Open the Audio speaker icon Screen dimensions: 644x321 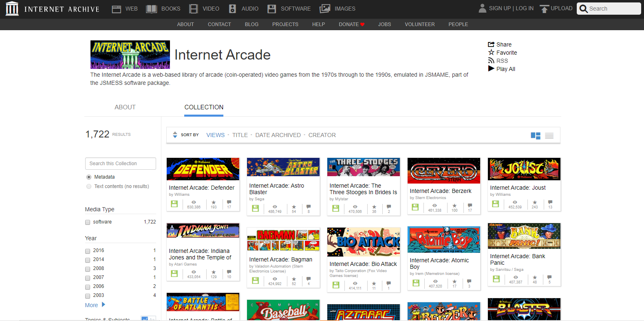(x=232, y=9)
